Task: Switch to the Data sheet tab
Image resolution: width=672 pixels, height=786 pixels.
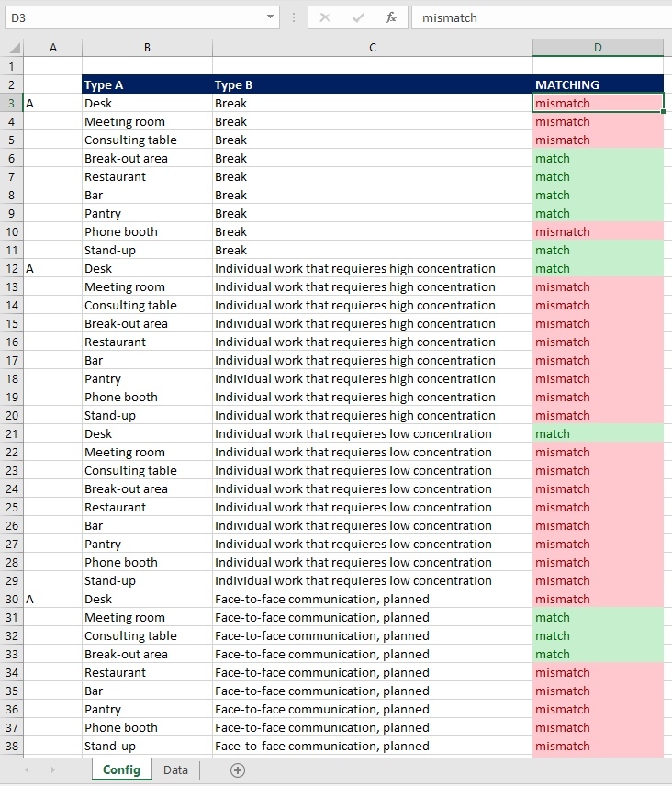Action: point(176,770)
